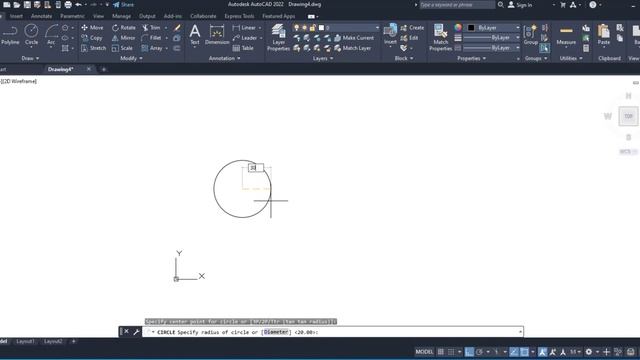Click the Share button
Viewport: 640px width, 360px height.
point(124,4)
